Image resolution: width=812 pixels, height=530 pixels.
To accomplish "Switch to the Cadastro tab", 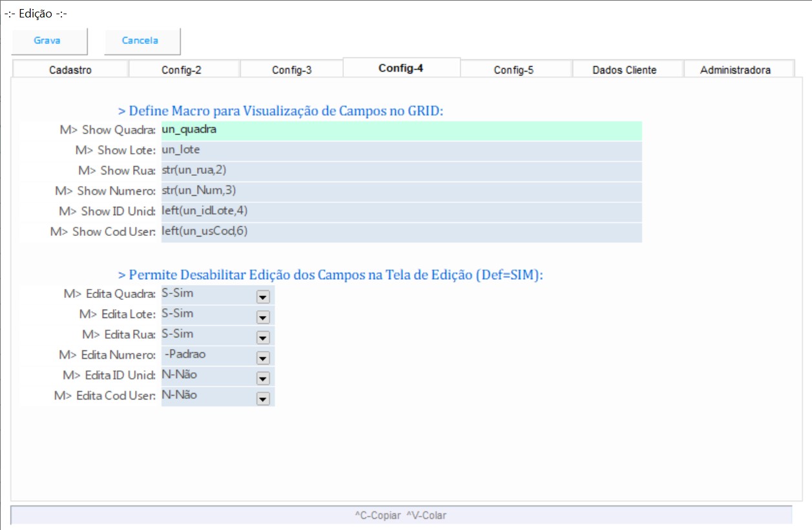I will pos(70,70).
